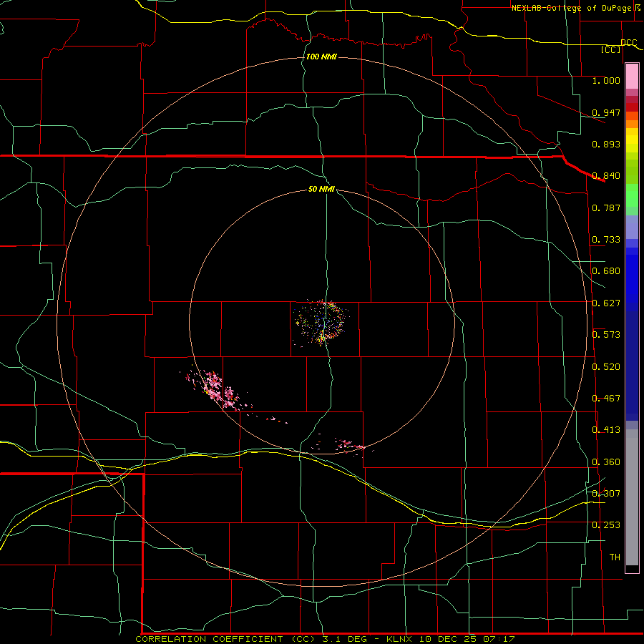Click the 0.360 scale value
This screenshot has height=644, width=644.
(606, 462)
